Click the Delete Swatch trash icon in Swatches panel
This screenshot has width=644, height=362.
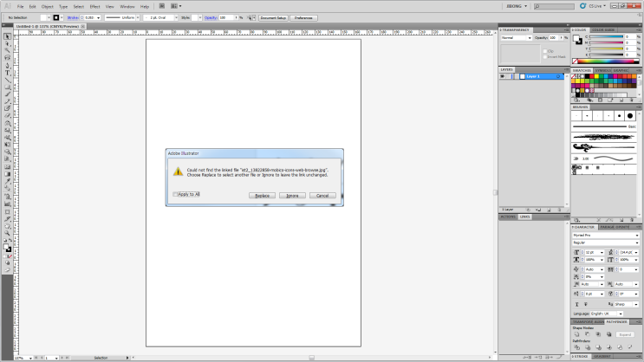[x=631, y=100]
